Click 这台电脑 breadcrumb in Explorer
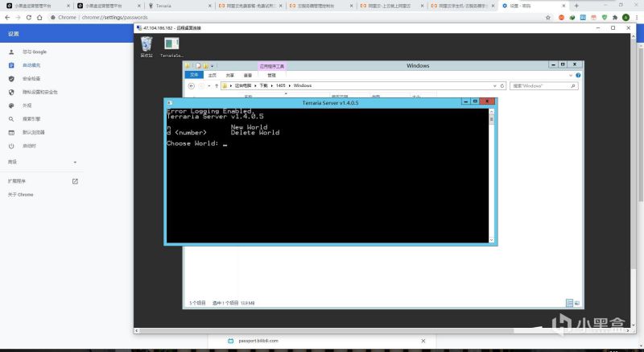The width and height of the screenshot is (644, 352). click(243, 86)
